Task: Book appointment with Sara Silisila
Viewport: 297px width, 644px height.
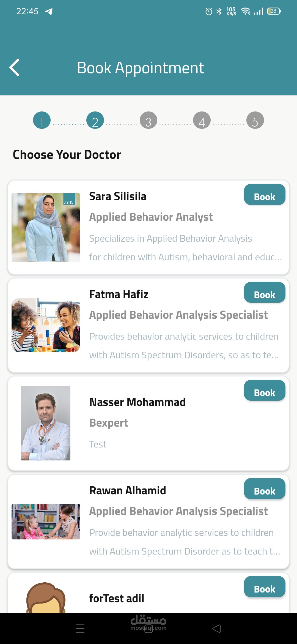Action: tap(264, 195)
